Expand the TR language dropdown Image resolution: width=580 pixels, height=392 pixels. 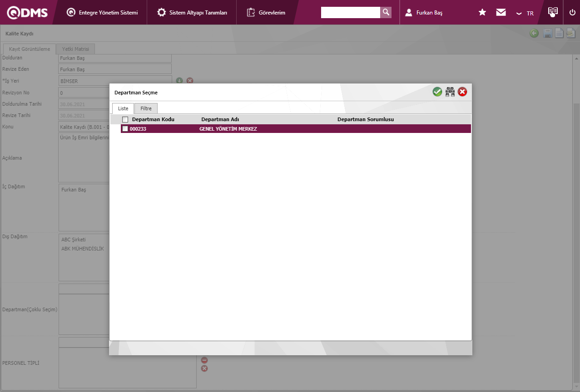tap(525, 13)
